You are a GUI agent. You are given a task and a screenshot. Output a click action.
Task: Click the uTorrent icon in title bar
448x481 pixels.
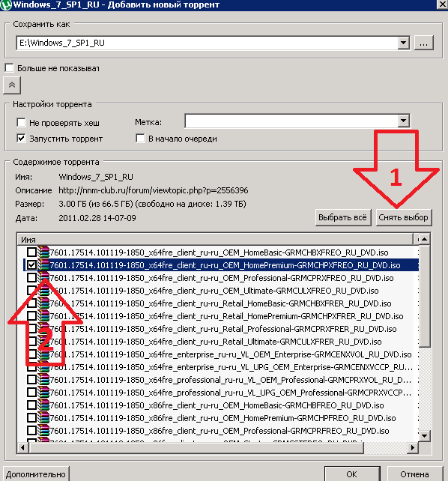tap(6, 4)
